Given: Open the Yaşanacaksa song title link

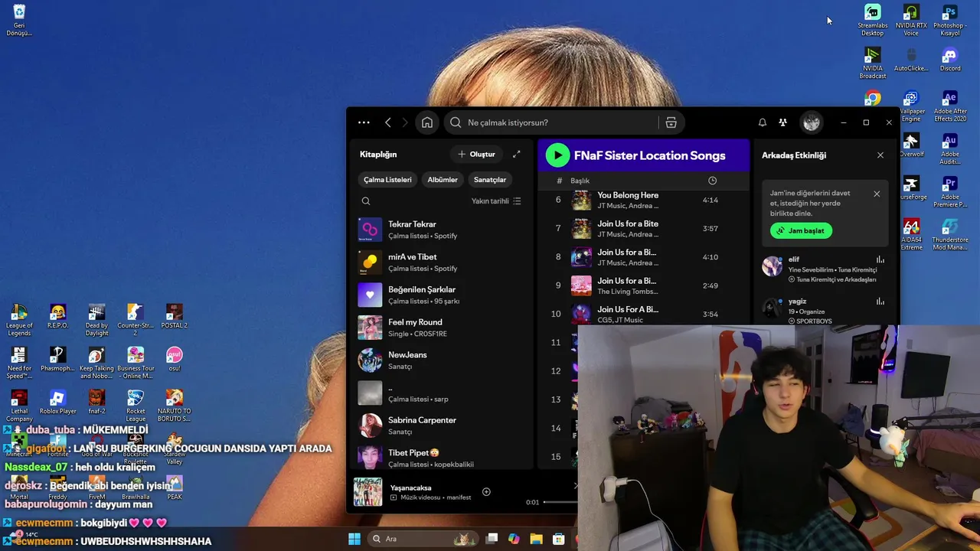Looking at the screenshot, I should [x=410, y=487].
